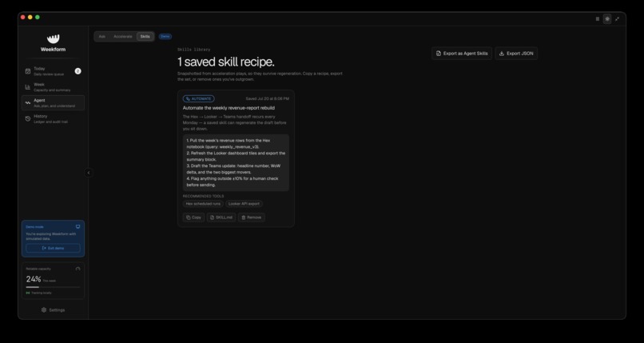The width and height of the screenshot is (644, 343).
Task: Switch to the Ask tab
Action: tap(101, 37)
